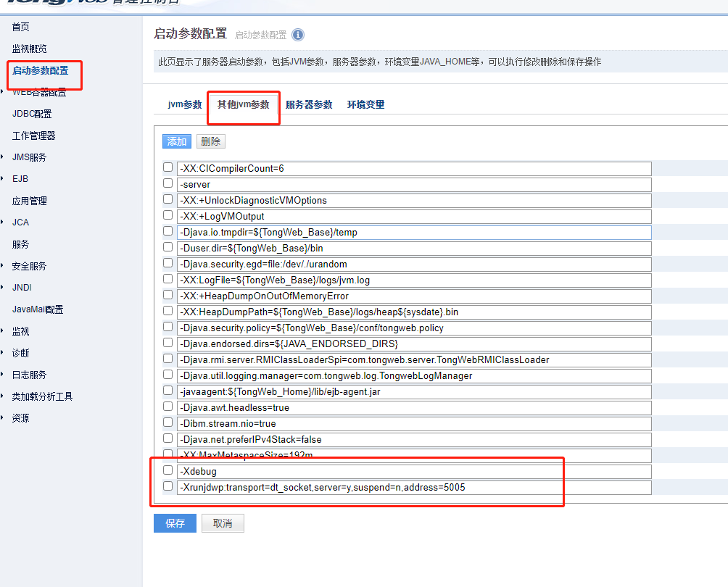Go to 首页 in the sidebar
This screenshot has height=587, width=728.
pos(20,27)
